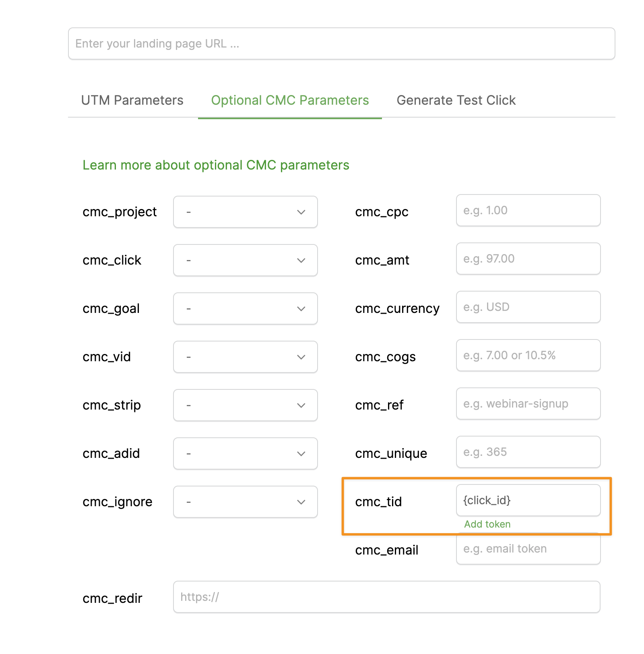
Task: Focus the cmc_currency text box
Action: 528,307
